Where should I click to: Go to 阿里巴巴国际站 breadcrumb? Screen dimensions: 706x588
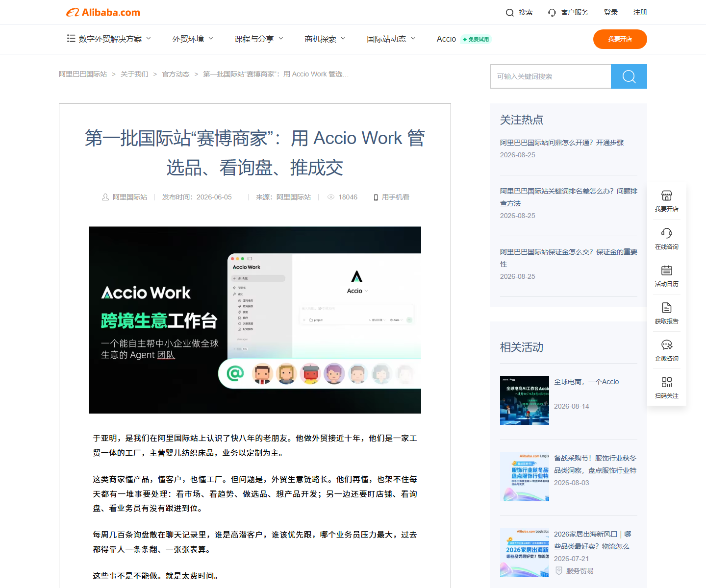point(83,74)
